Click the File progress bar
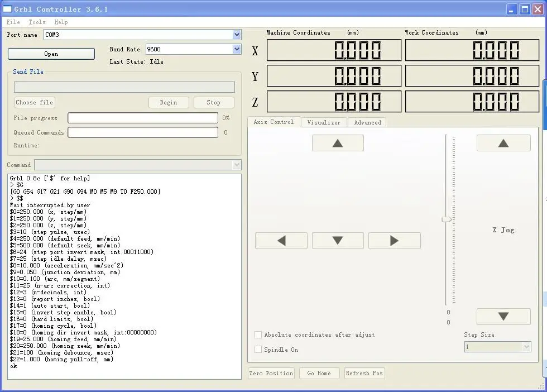The height and width of the screenshot is (392, 547). (143, 118)
